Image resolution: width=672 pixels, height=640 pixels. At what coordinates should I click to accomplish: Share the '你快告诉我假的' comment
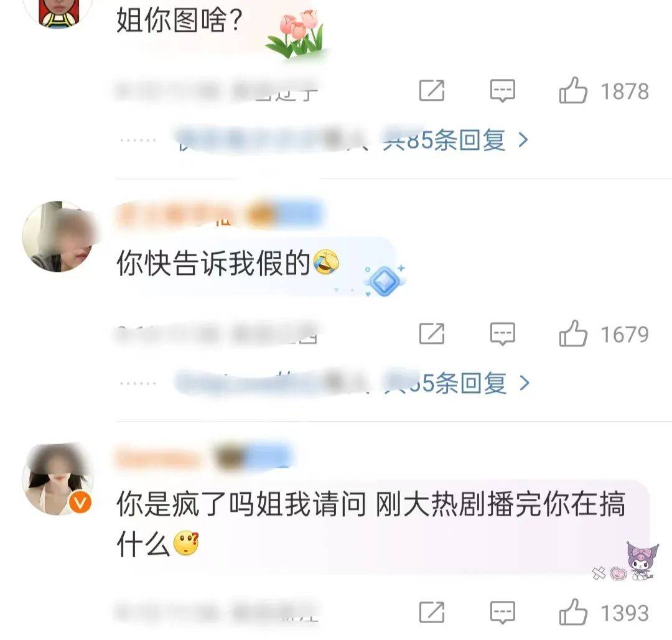coord(432,334)
